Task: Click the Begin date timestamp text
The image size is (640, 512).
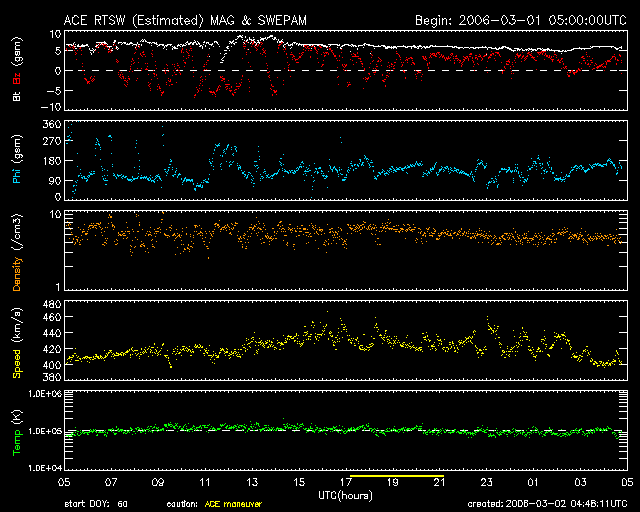Action: 519,19
